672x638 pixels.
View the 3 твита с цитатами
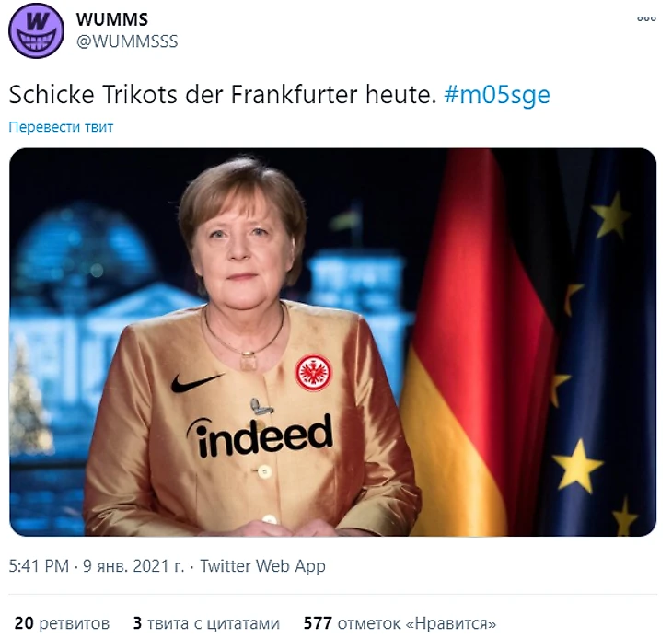206,623
